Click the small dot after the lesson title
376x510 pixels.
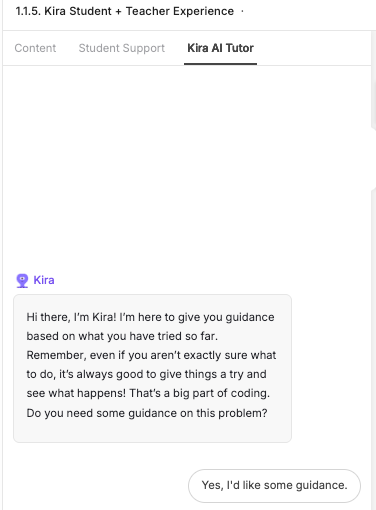click(x=242, y=11)
